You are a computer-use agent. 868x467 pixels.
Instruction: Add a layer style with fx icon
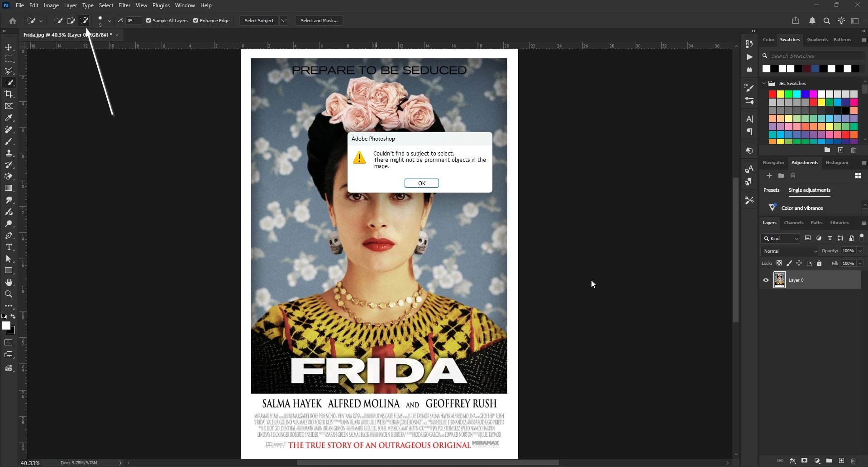(792, 461)
